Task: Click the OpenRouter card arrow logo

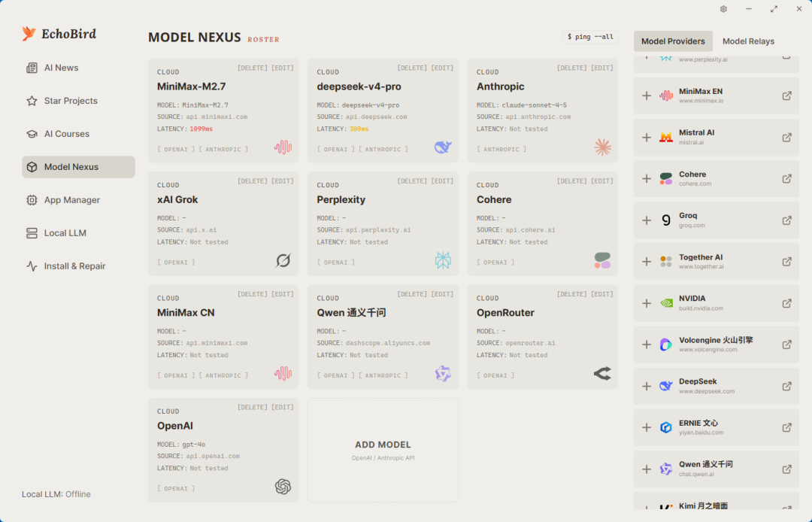Action: 602,373
